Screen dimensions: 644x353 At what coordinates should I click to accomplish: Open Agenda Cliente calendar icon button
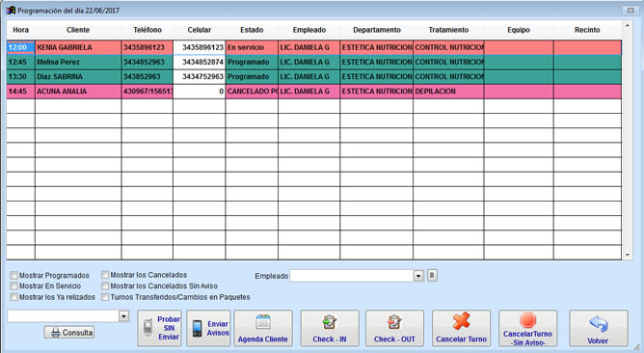(263, 322)
